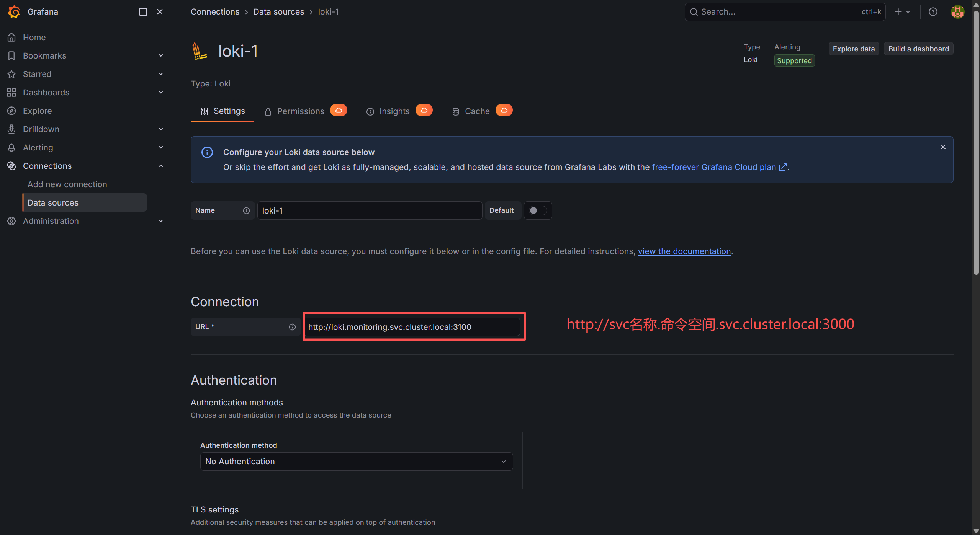Expand the Starred section chevron
The width and height of the screenshot is (980, 535).
point(161,74)
